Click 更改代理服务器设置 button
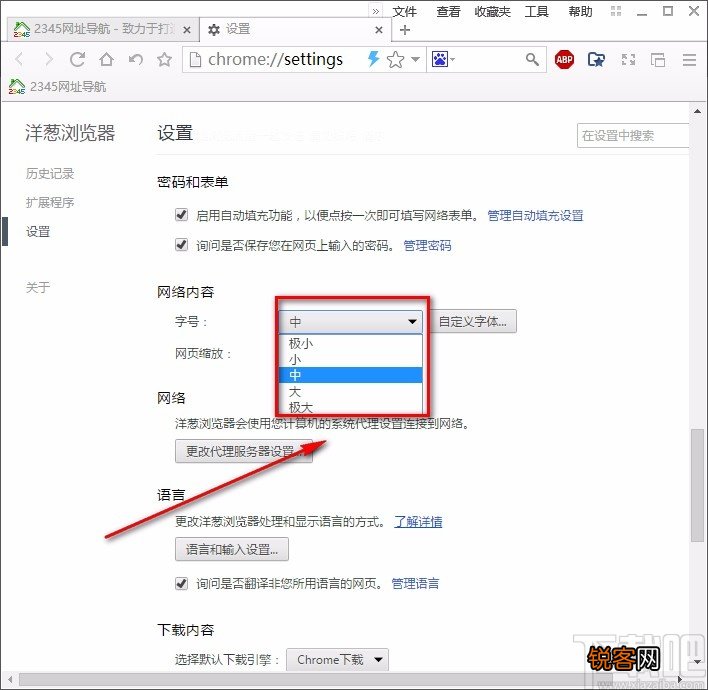 tap(244, 451)
